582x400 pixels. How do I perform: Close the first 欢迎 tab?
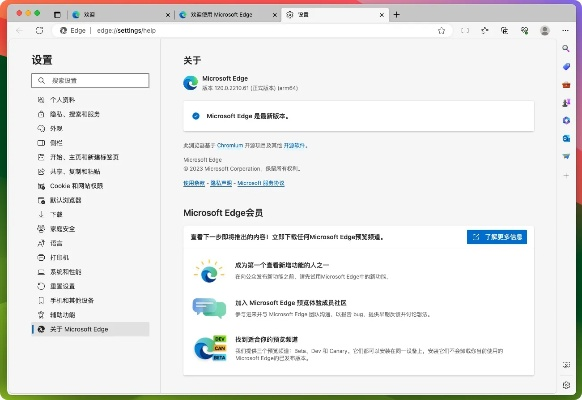point(168,15)
